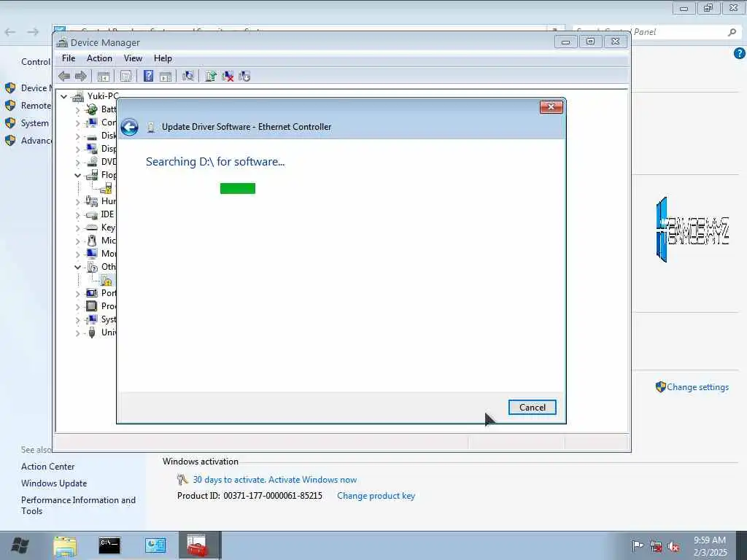
Task: Open Performance Information and Tools link
Action: [78, 505]
